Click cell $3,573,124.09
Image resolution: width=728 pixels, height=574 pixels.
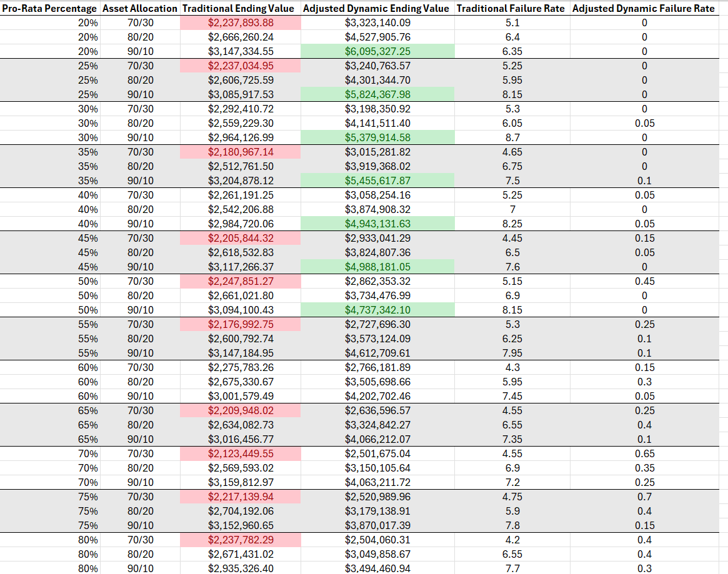click(x=377, y=339)
